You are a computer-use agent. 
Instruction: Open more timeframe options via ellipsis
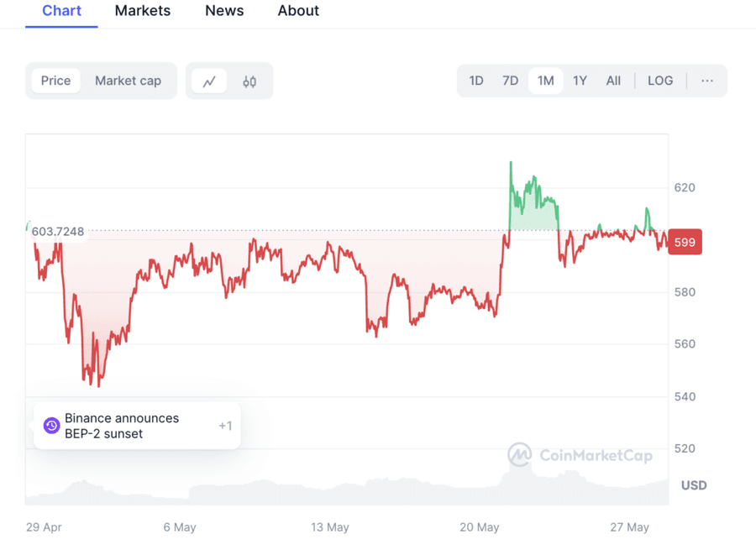click(x=707, y=80)
